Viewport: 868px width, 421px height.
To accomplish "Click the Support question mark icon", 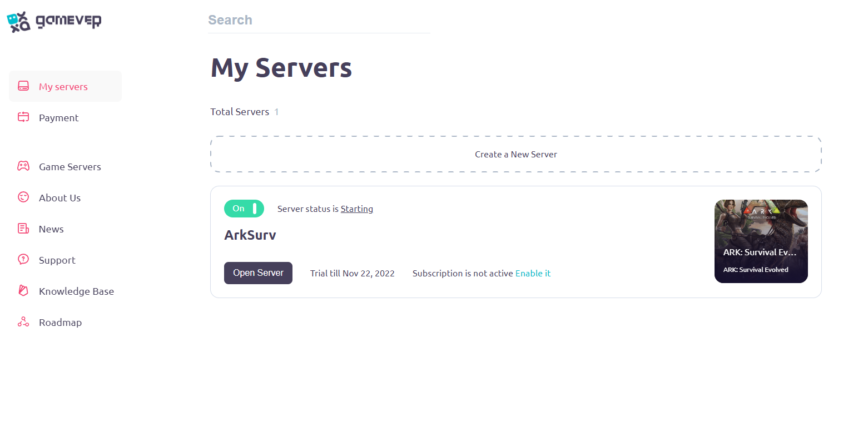I will 23,259.
